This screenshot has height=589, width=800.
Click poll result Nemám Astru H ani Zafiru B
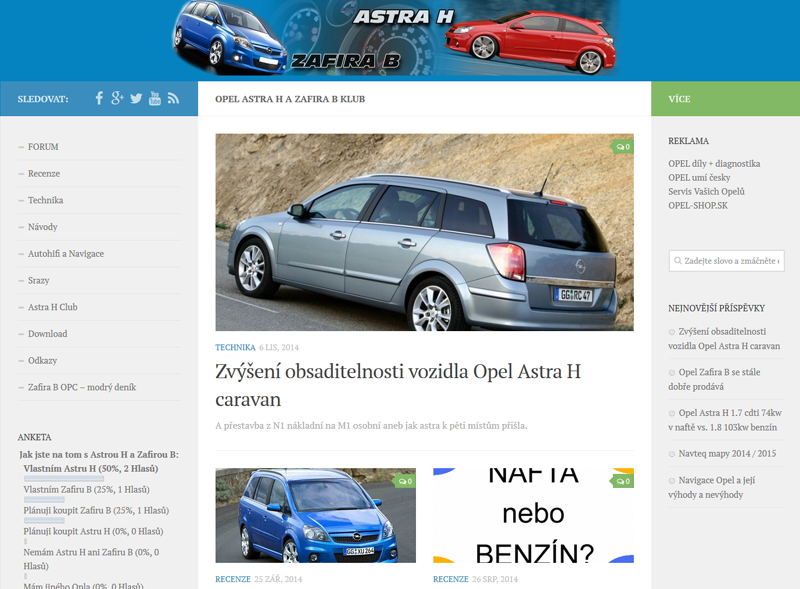[91, 559]
